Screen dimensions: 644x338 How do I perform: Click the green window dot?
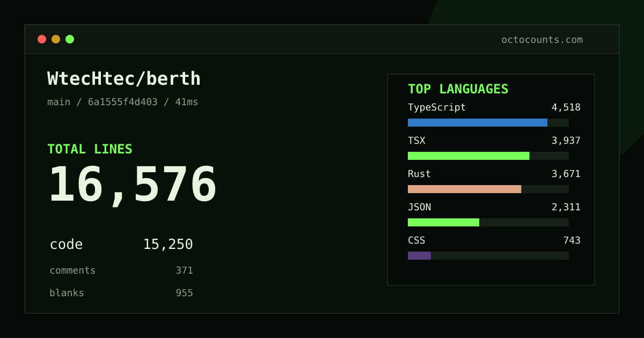tap(70, 39)
